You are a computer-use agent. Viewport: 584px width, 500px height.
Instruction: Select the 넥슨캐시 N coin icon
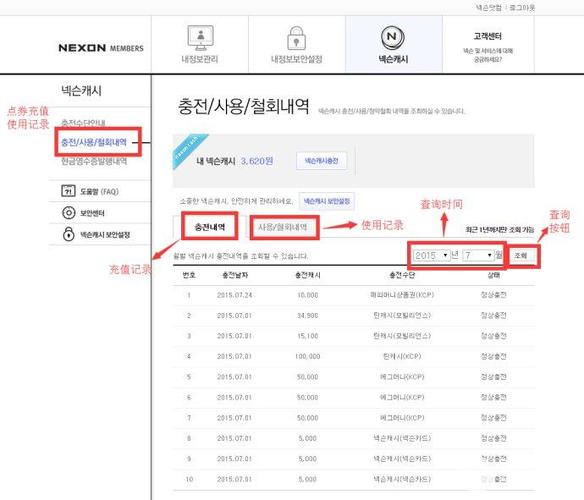(x=393, y=38)
